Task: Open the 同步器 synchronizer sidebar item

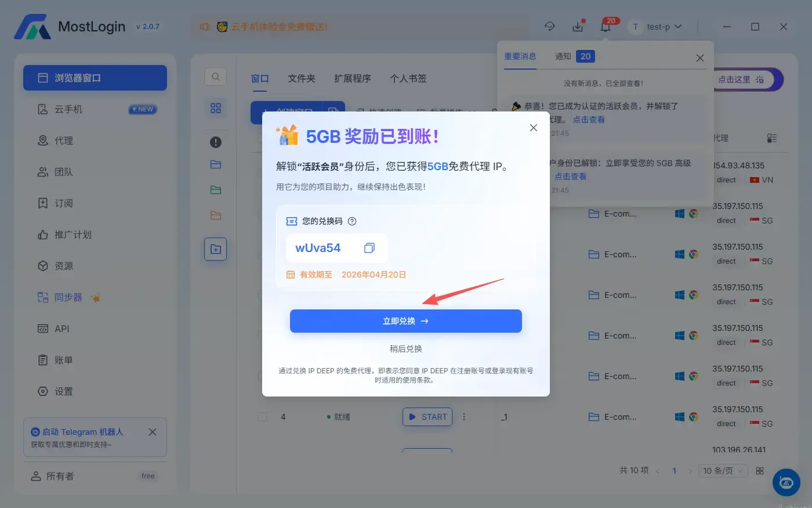Action: coord(95,297)
